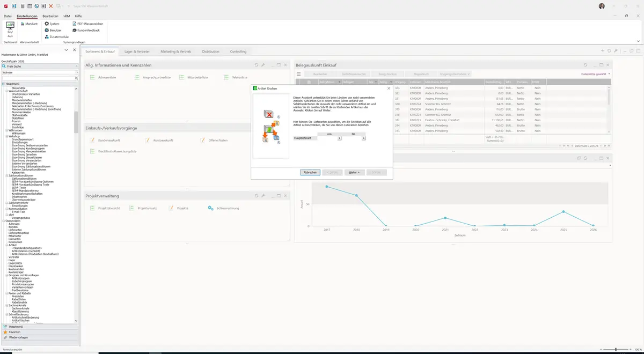Open the Adresse search type dropdown
The image size is (644, 354).
[x=77, y=72]
